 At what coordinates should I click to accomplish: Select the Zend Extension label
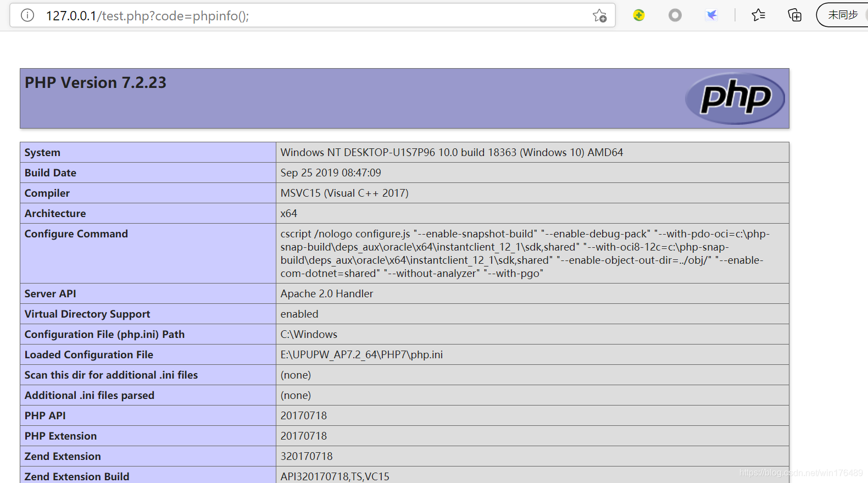[x=63, y=457]
